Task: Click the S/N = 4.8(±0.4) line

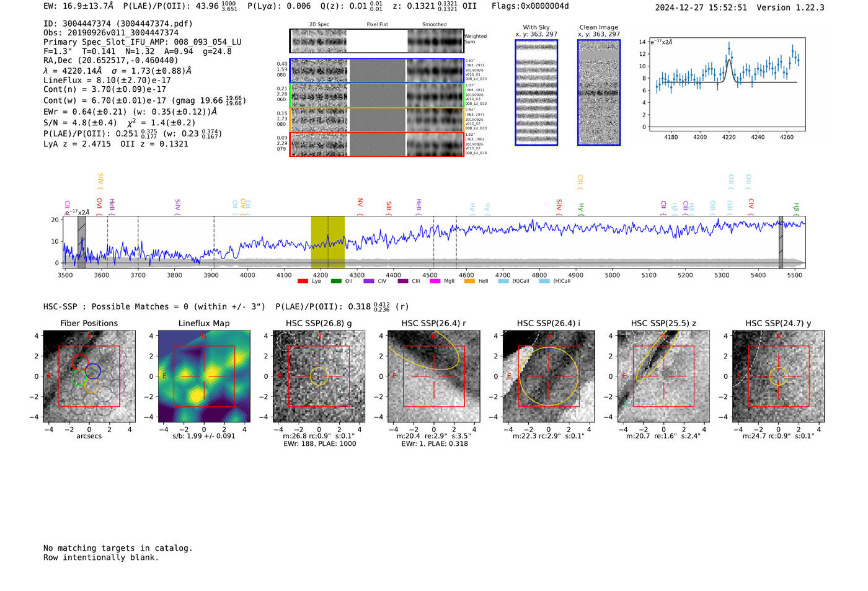Action: pyautogui.click(x=80, y=123)
